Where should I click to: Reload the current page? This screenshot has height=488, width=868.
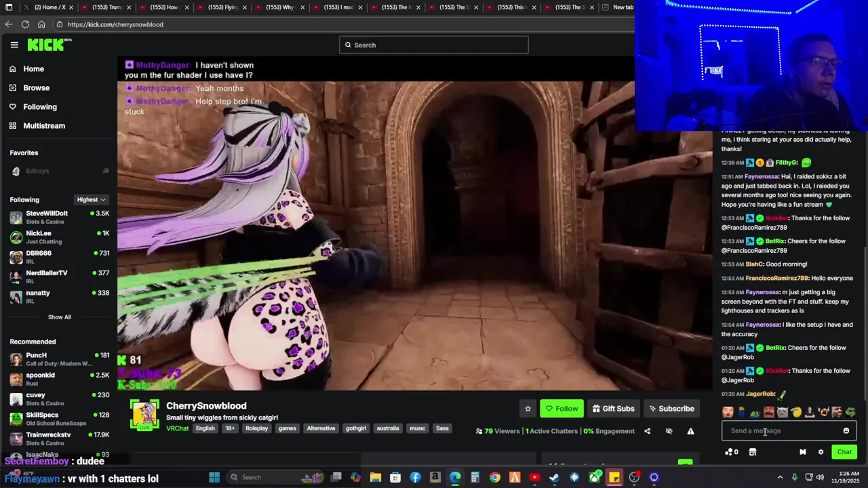[25, 24]
